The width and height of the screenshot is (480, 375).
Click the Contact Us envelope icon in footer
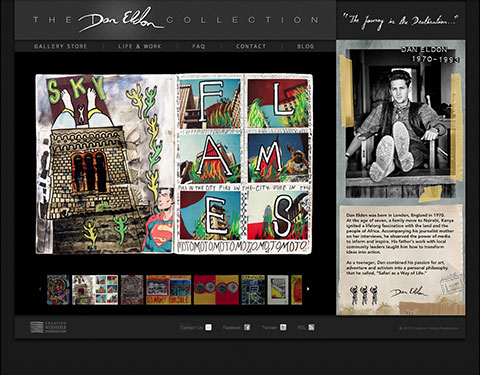tap(208, 327)
